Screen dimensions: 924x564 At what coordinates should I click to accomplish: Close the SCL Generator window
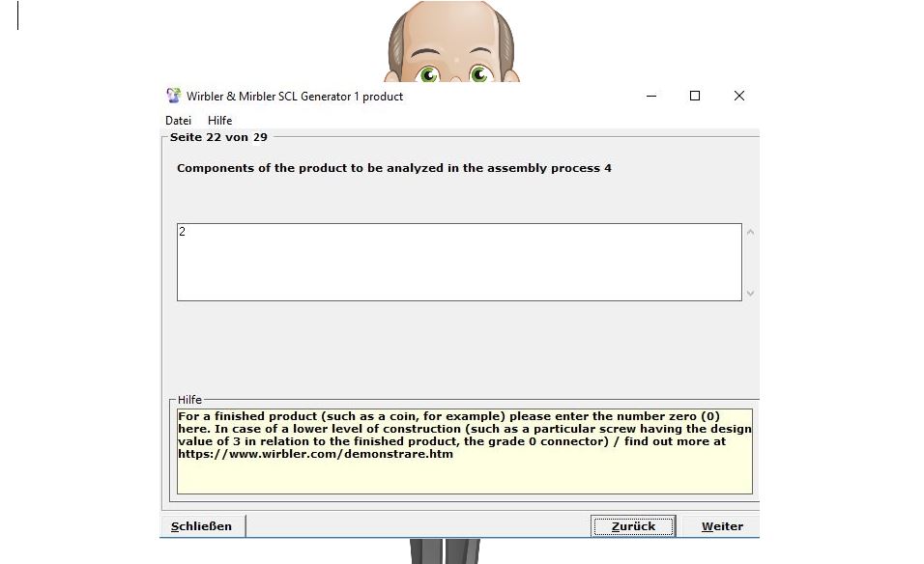(738, 96)
